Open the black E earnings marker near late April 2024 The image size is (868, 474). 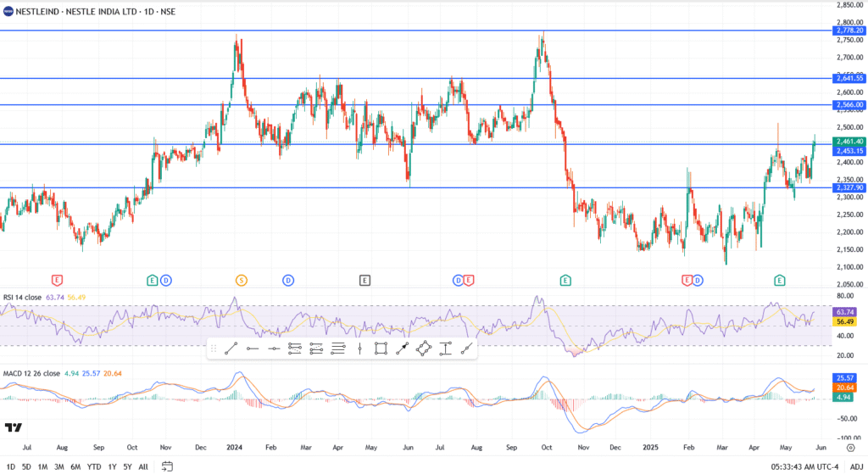(364, 281)
